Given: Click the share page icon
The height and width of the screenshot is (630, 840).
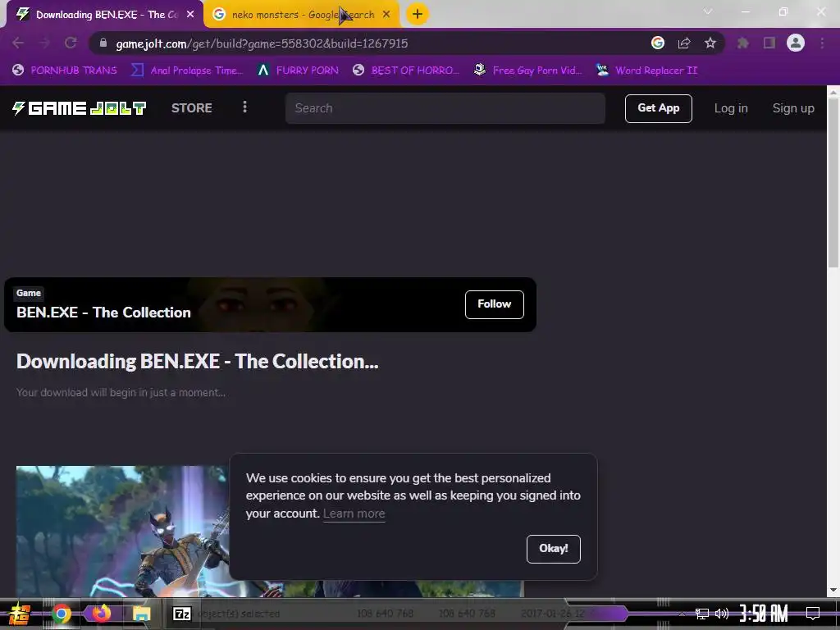Looking at the screenshot, I should click(684, 43).
